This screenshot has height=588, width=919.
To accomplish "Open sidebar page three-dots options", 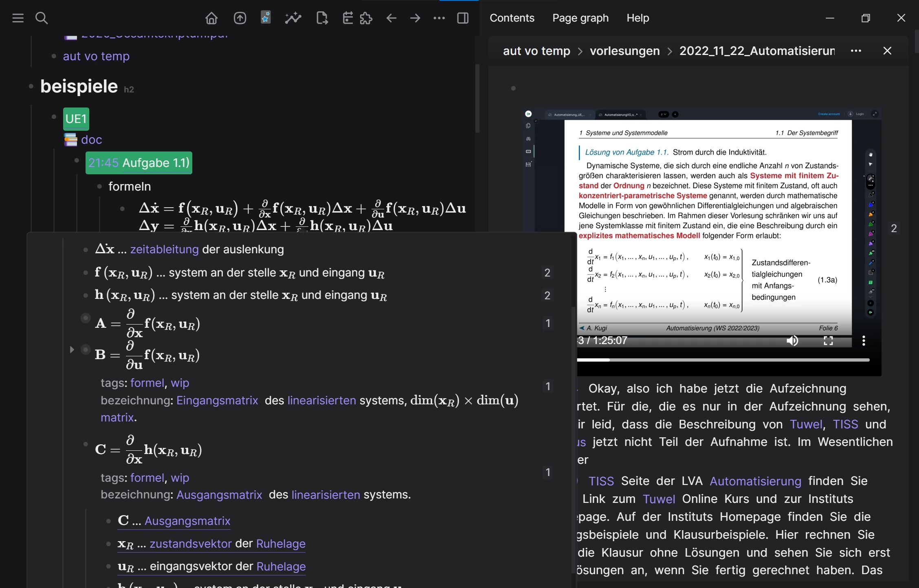I will pyautogui.click(x=856, y=51).
